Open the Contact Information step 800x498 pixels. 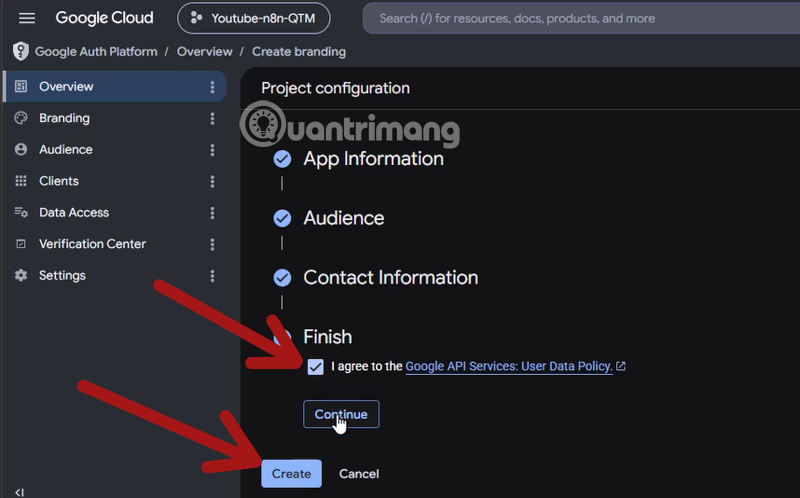pos(391,278)
